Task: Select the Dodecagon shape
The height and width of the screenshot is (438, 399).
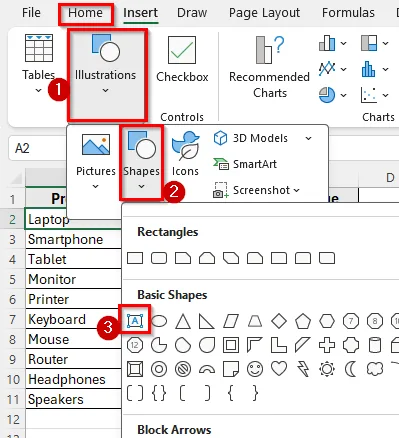Action: (x=135, y=345)
